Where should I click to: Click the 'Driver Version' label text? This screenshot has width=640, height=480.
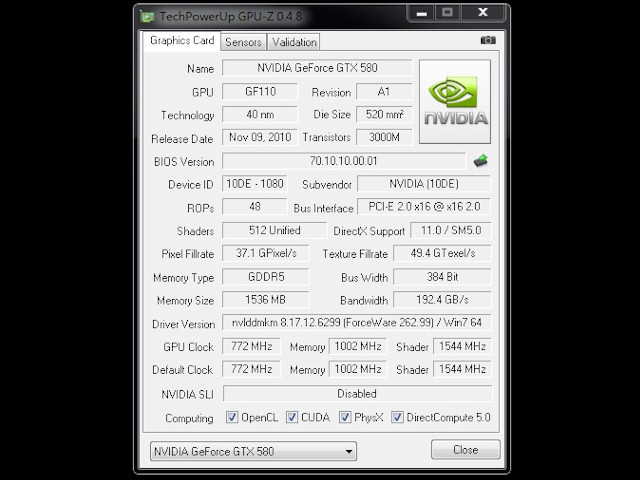(183, 324)
